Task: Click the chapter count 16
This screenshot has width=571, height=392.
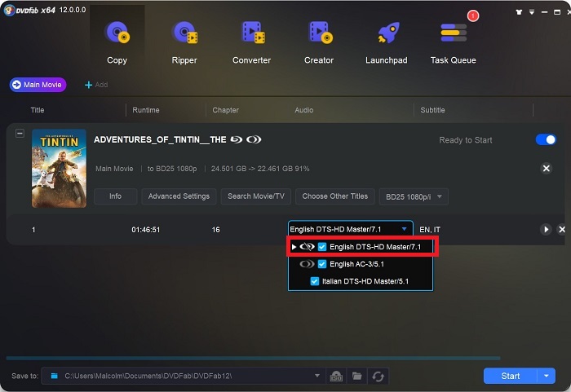Action: coord(216,230)
